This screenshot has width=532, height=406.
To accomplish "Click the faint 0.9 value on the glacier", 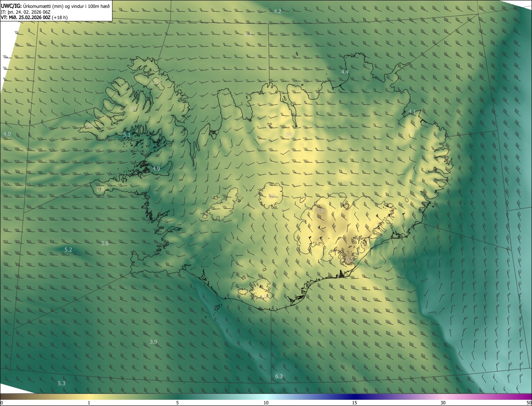I will pyautogui.click(x=273, y=196).
